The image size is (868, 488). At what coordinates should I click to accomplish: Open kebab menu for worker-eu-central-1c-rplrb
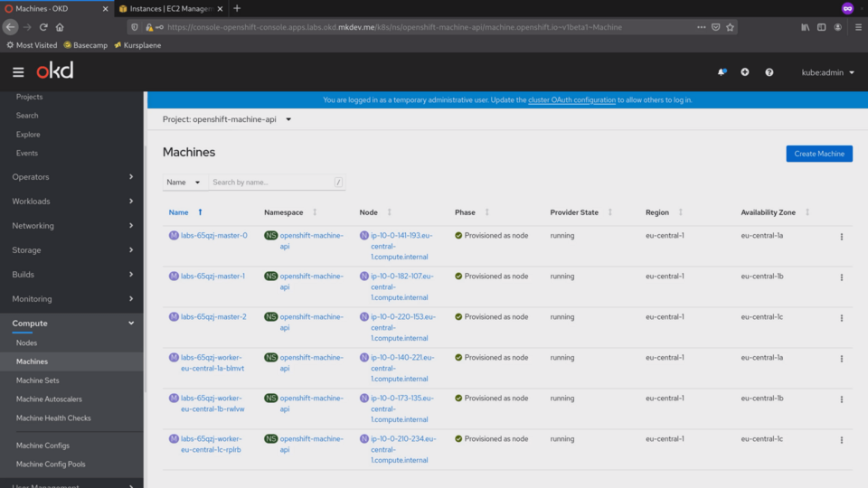[842, 440]
